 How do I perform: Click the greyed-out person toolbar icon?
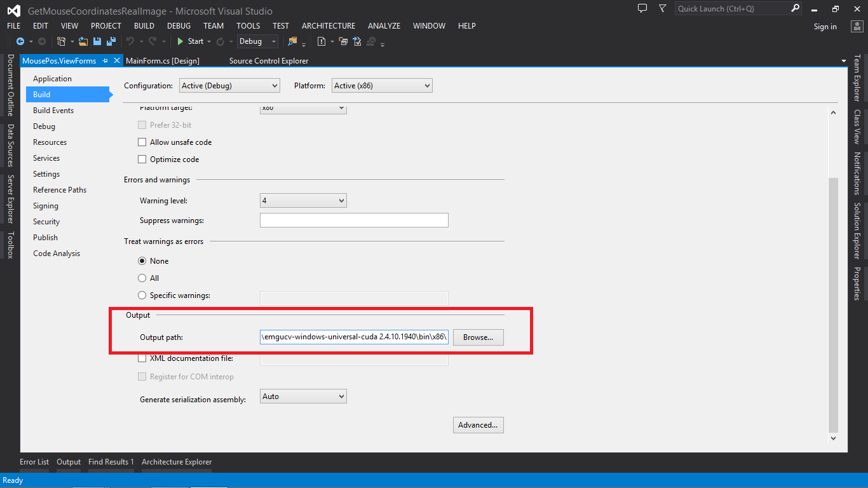[372, 41]
